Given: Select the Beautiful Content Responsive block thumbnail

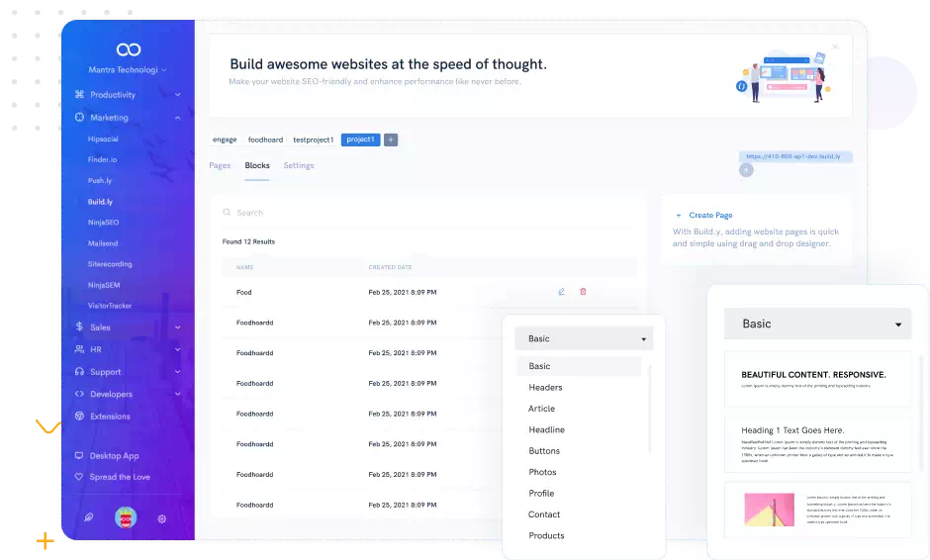Looking at the screenshot, I should tap(817, 379).
